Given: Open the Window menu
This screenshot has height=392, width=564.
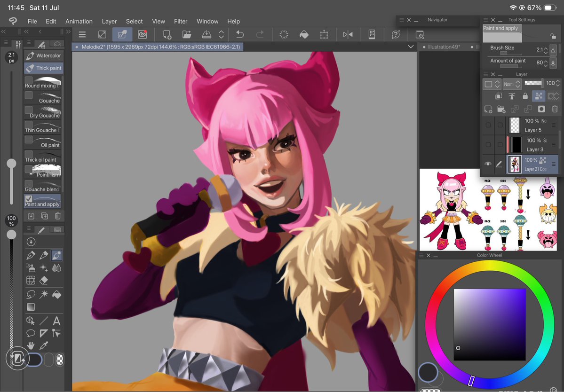Looking at the screenshot, I should 207,21.
